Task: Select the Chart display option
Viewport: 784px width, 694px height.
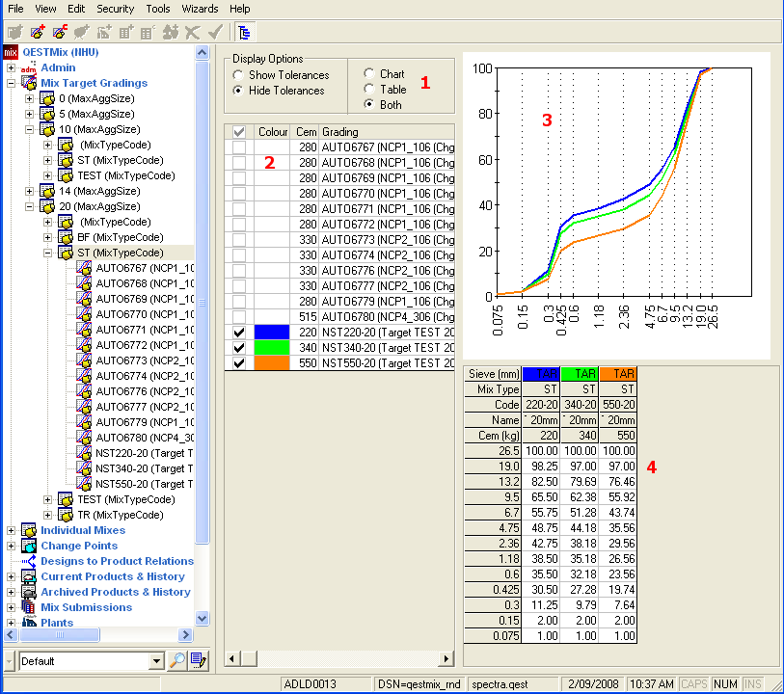Action: (369, 74)
